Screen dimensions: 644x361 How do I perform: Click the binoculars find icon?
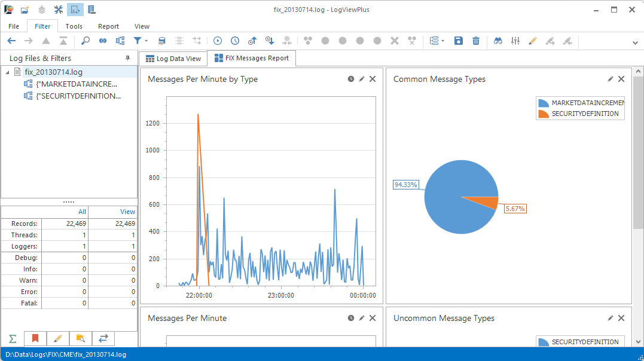[498, 41]
